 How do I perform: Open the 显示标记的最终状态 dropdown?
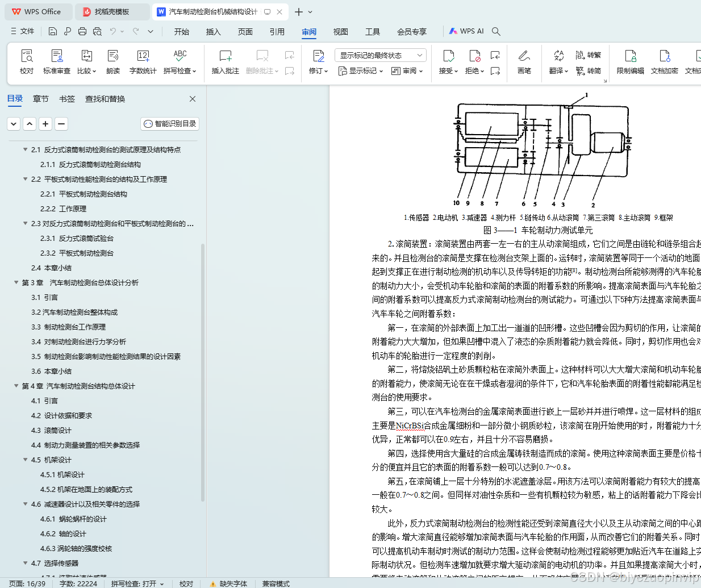point(380,55)
